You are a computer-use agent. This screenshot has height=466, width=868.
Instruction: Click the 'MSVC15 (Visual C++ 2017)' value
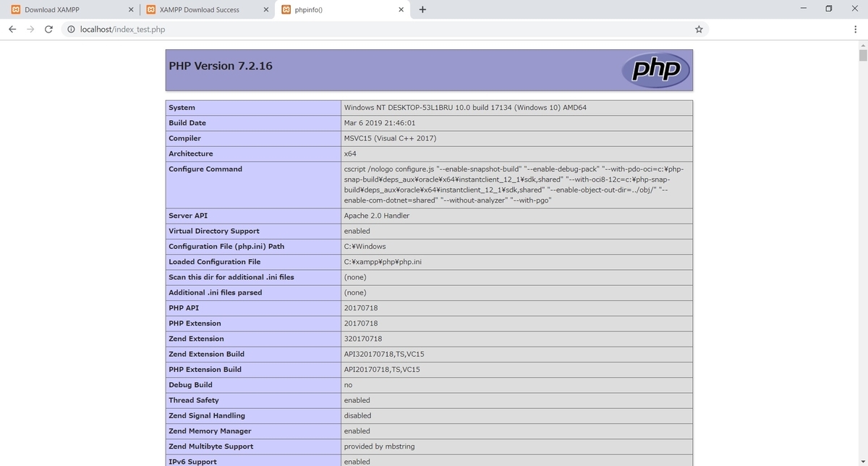point(390,138)
